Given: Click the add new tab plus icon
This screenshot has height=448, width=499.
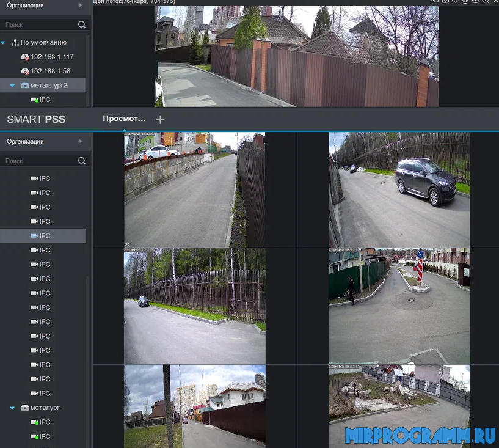Looking at the screenshot, I should pyautogui.click(x=160, y=120).
